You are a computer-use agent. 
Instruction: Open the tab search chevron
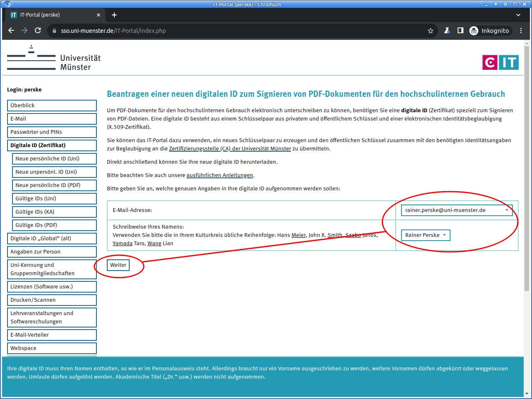[518, 15]
